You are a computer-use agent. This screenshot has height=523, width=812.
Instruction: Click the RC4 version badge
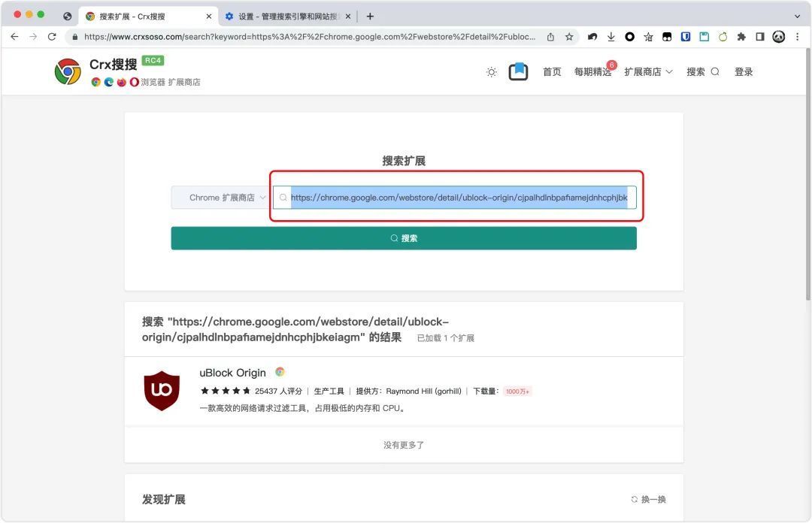153,61
